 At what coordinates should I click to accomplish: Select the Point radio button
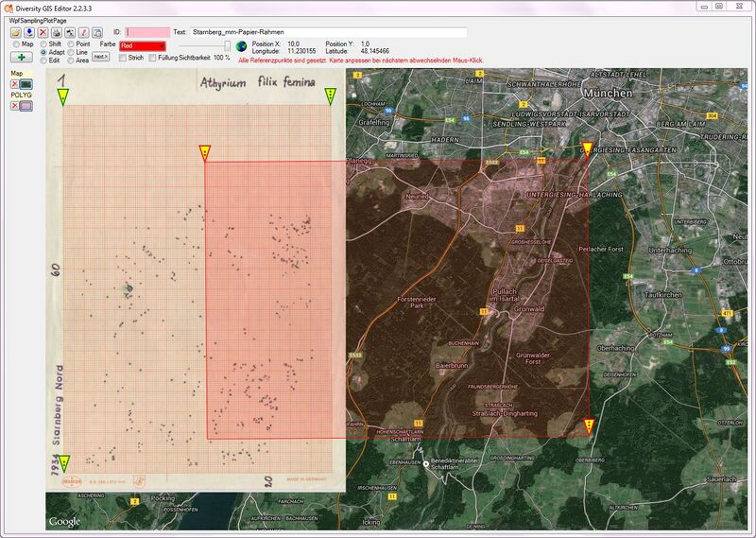click(70, 43)
